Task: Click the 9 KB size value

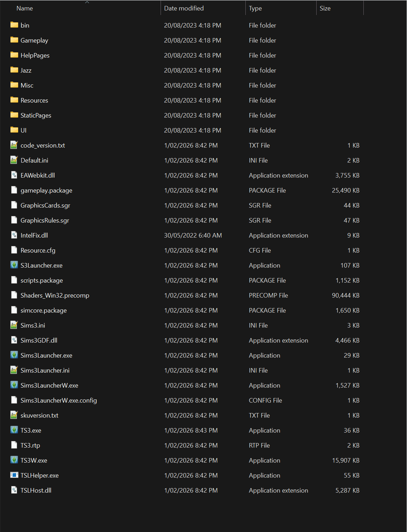Action: click(x=353, y=235)
